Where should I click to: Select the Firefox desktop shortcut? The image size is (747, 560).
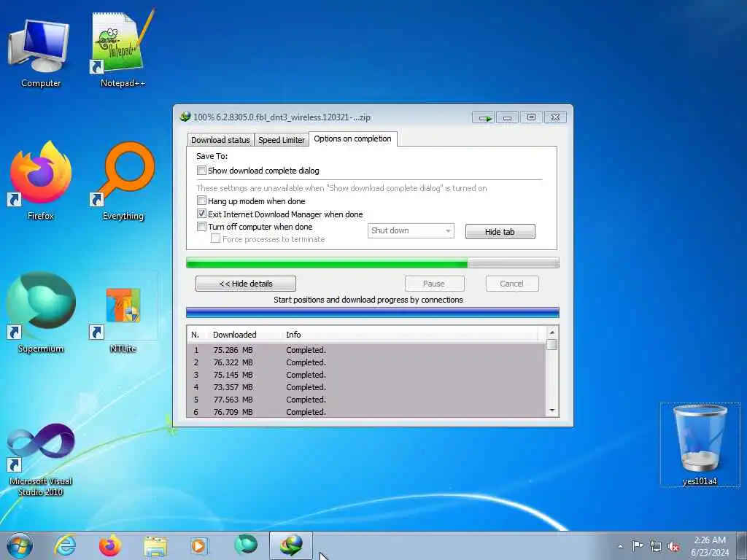[x=41, y=181]
